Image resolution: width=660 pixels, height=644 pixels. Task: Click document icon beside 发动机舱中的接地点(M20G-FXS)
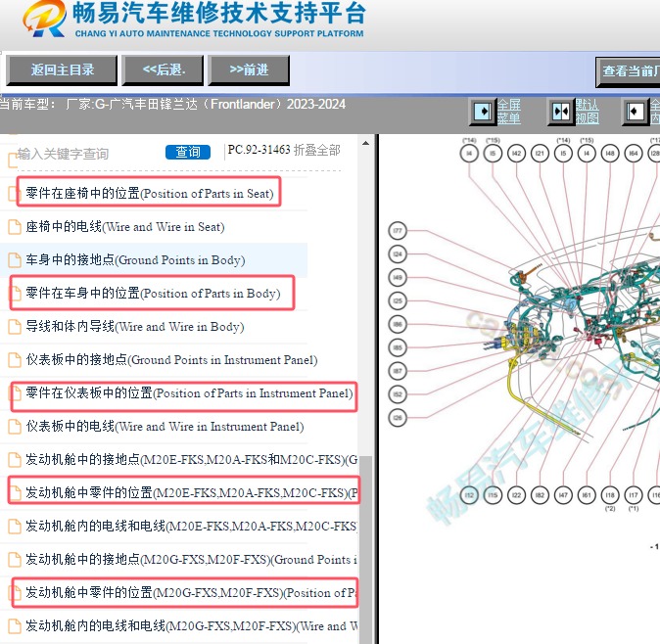coord(15,559)
